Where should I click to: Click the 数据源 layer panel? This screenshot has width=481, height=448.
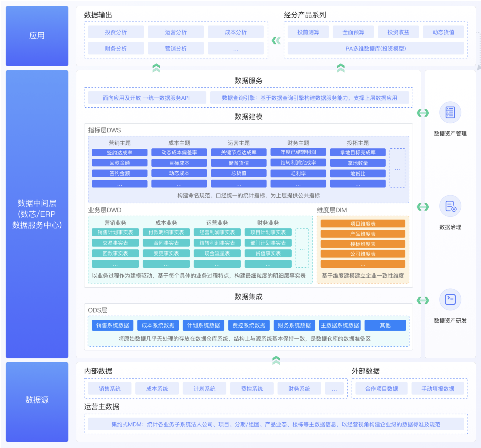[x=37, y=402]
